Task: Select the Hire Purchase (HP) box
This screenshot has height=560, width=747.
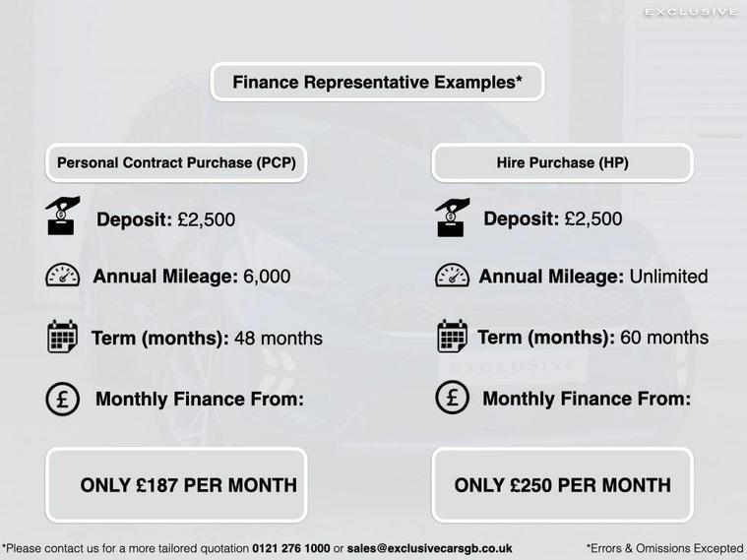Action: click(x=562, y=162)
